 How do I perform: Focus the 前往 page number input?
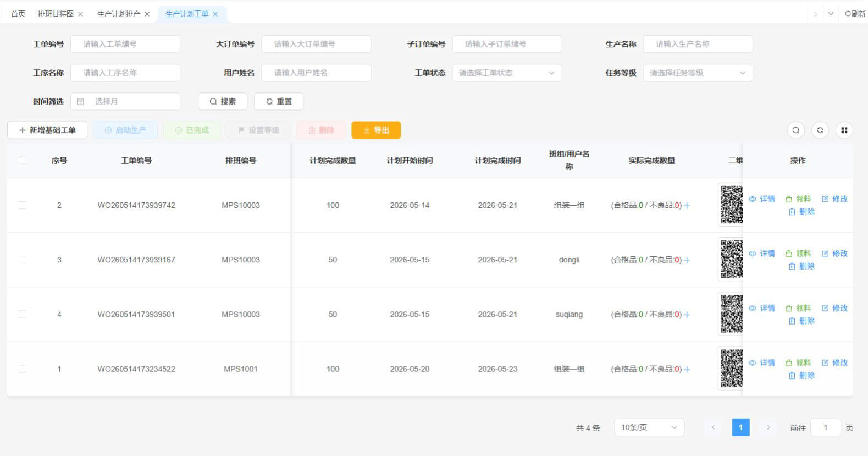pos(825,427)
